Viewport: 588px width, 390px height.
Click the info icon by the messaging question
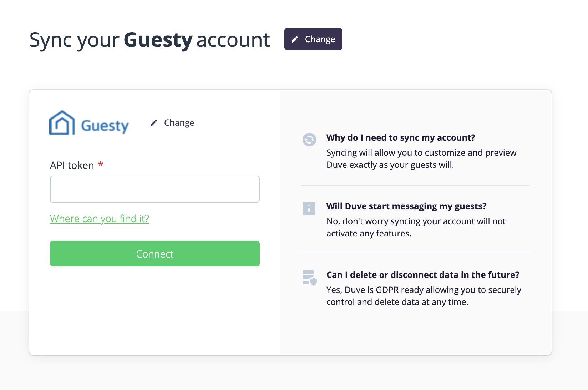(x=309, y=208)
